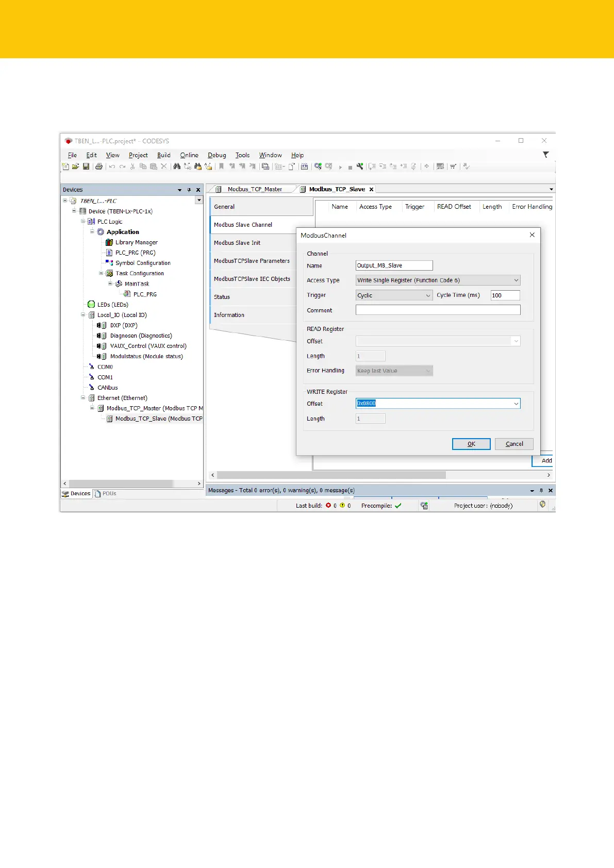Click the Comment input field
This screenshot has width=614, height=868.
tap(438, 310)
